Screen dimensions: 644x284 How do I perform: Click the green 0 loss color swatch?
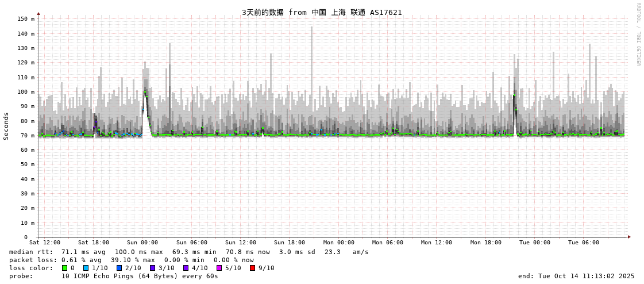click(64, 268)
